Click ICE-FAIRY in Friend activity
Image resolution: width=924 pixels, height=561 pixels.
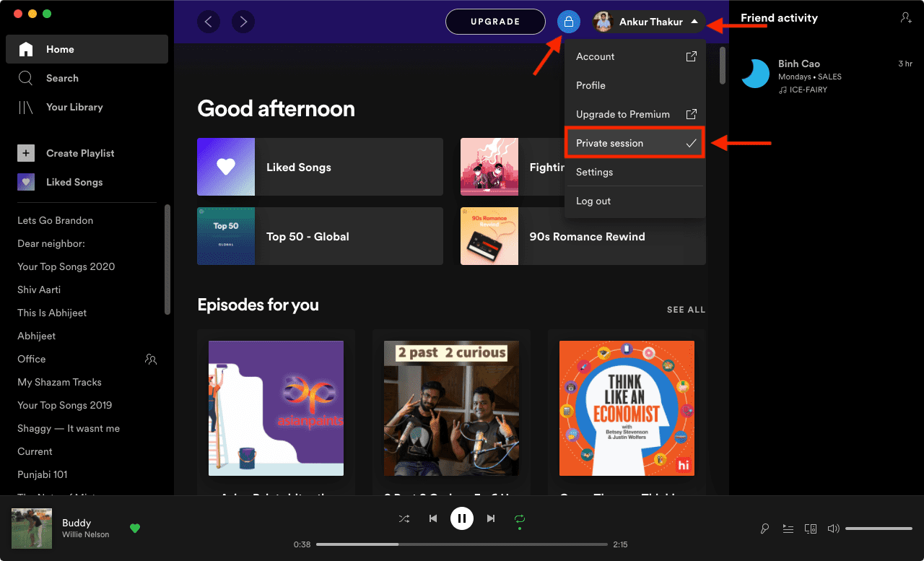808,90
